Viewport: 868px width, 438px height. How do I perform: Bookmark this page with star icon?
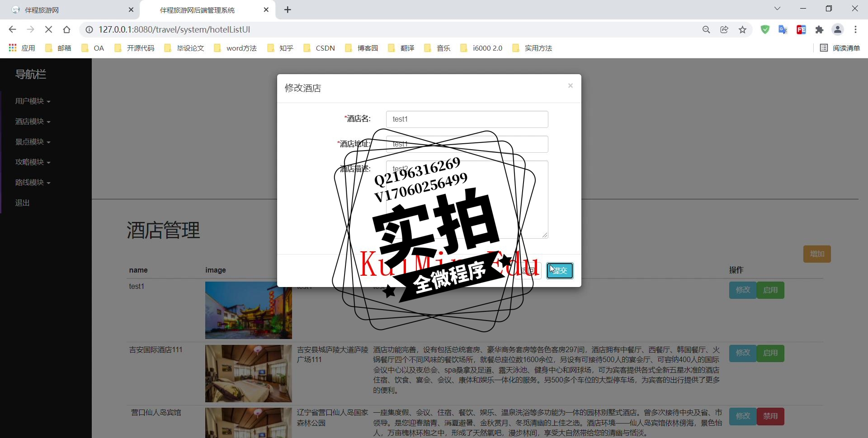[742, 29]
